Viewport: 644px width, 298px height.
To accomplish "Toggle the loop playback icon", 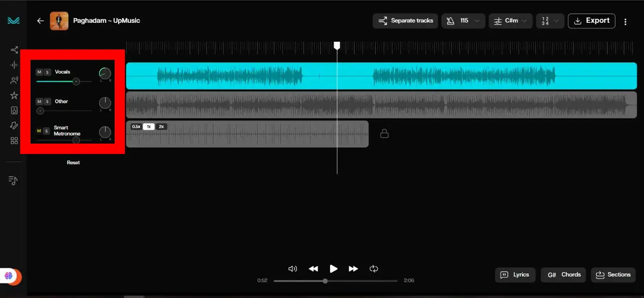I will pyautogui.click(x=374, y=269).
